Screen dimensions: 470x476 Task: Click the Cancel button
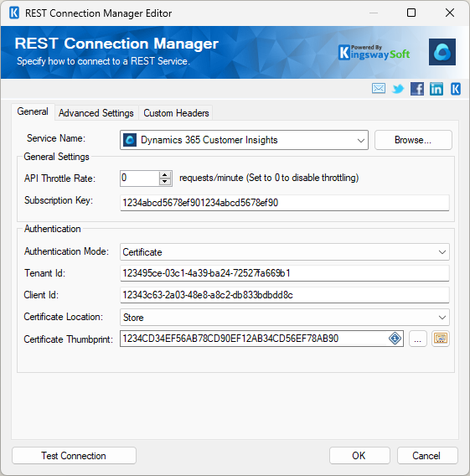[427, 456]
